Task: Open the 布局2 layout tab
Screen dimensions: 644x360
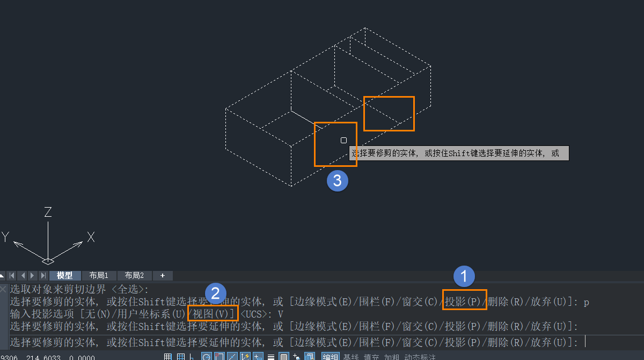Action: tap(134, 275)
